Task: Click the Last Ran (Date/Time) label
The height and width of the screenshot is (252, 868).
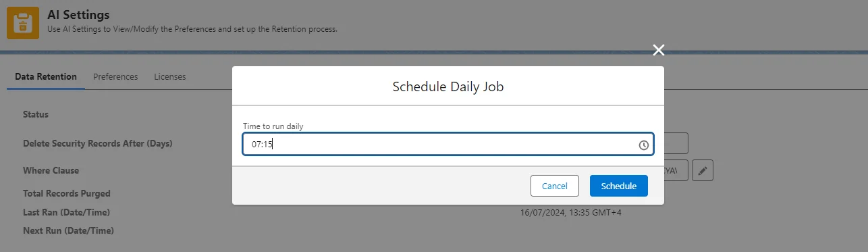Action: (x=66, y=212)
